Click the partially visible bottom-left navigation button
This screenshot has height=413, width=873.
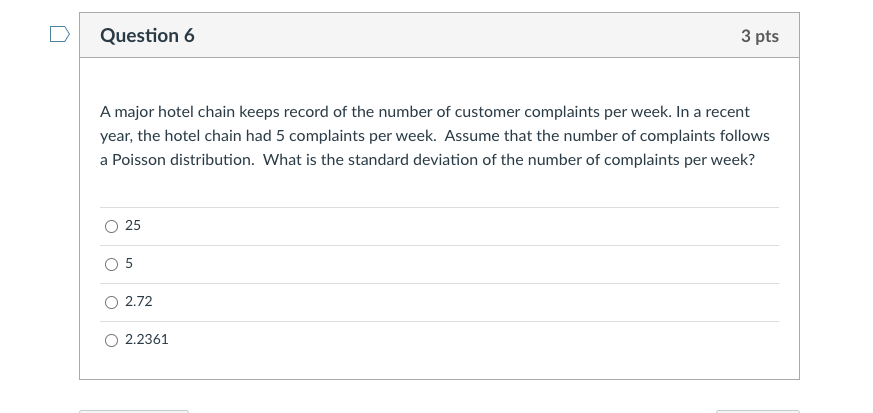[x=134, y=411]
